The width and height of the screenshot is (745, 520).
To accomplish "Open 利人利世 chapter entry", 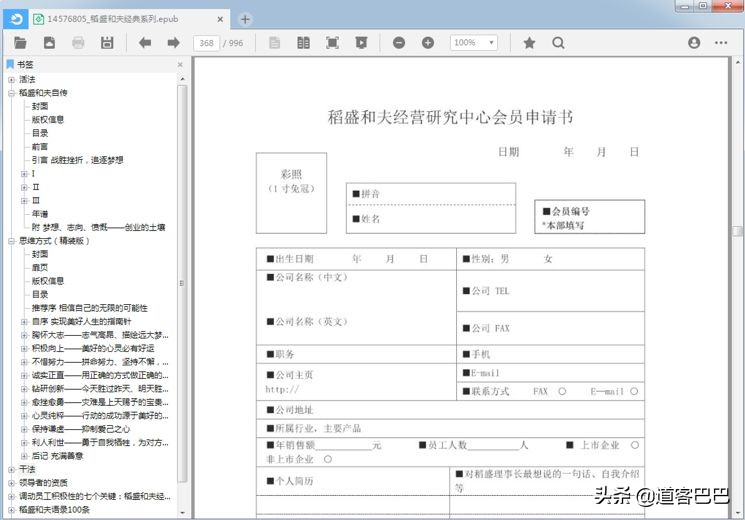I will point(100,442).
